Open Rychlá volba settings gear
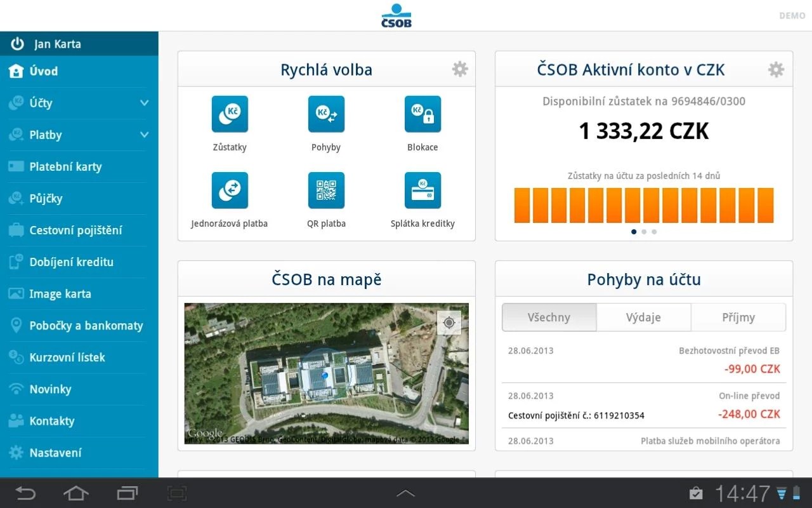This screenshot has width=812, height=508. (x=460, y=69)
